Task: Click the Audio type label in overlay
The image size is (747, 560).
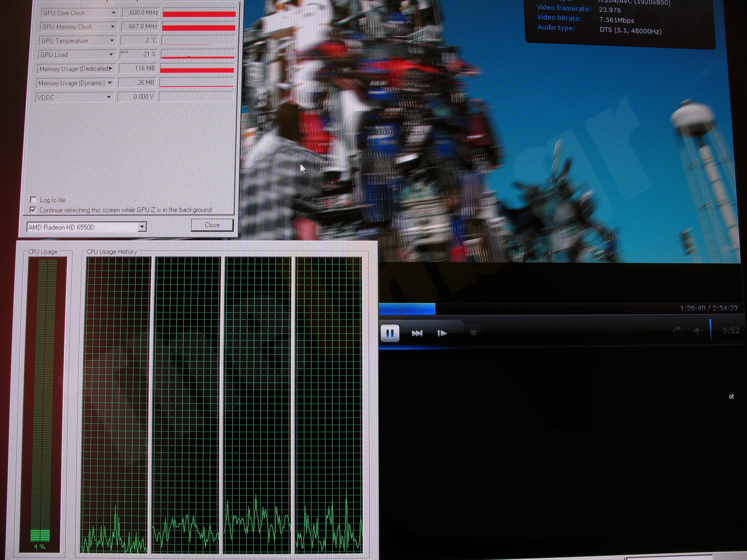Action: (x=556, y=27)
